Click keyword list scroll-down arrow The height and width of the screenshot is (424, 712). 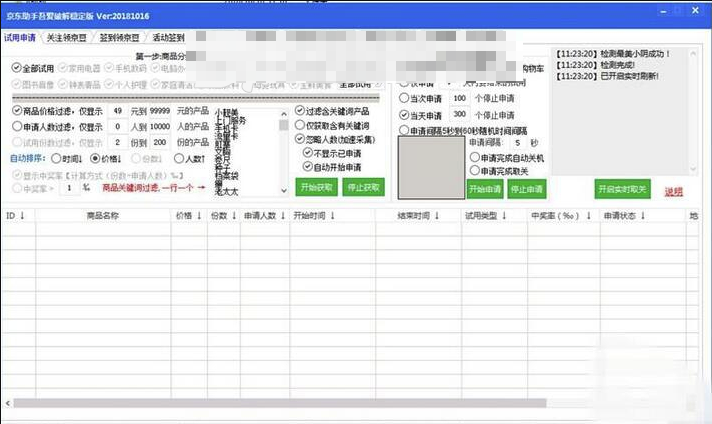[284, 191]
